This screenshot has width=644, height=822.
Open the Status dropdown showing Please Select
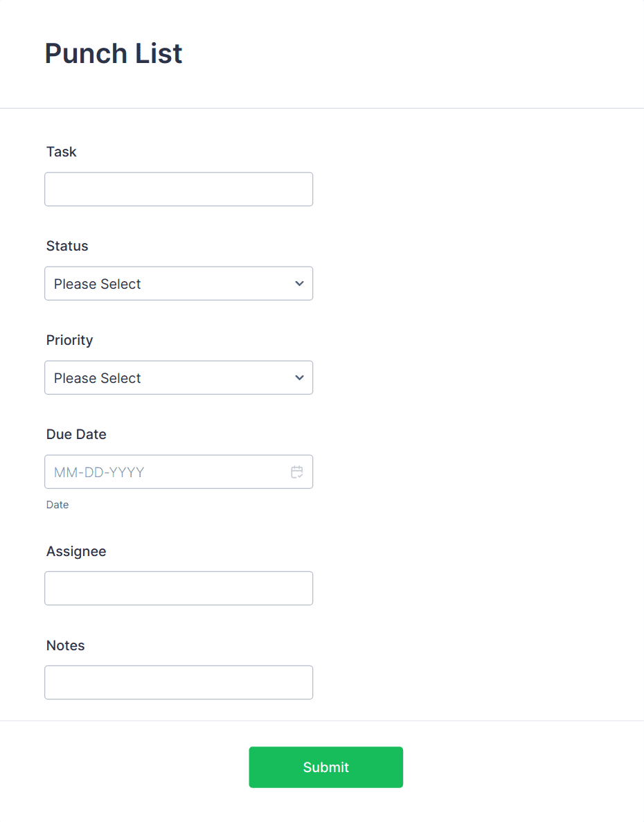(x=179, y=283)
